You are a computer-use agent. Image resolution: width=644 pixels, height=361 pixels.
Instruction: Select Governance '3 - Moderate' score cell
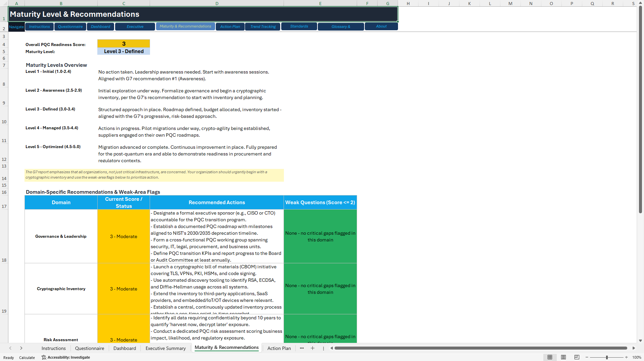coord(123,236)
